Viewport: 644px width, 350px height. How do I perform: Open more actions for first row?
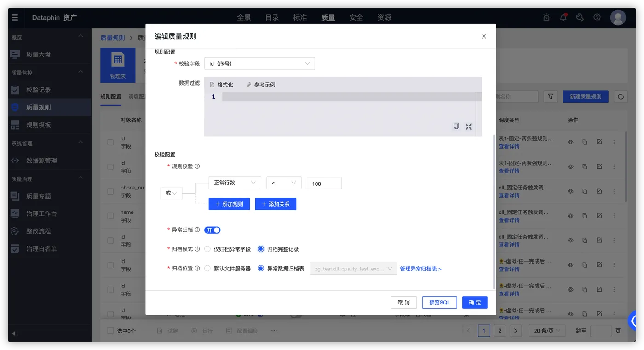pyautogui.click(x=614, y=142)
